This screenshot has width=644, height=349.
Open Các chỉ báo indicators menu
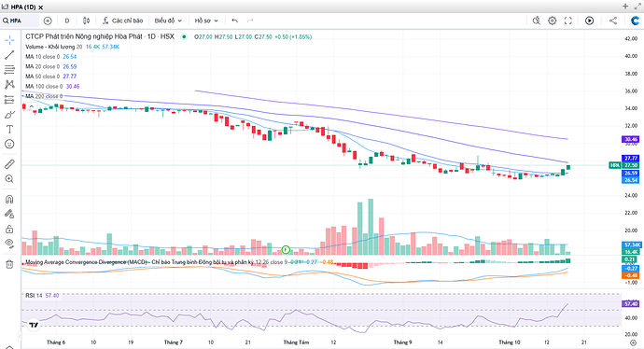click(122, 21)
